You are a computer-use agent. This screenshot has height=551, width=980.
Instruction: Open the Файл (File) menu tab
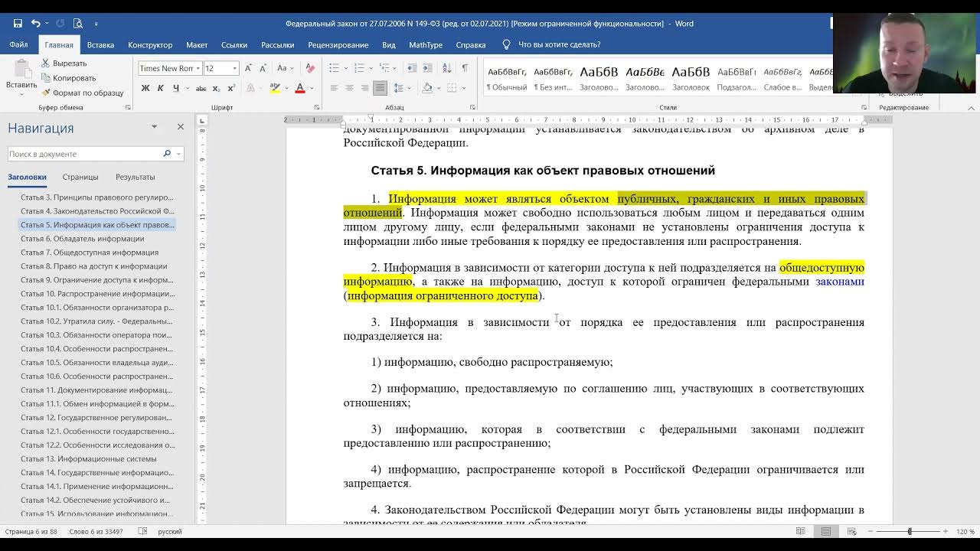click(18, 44)
